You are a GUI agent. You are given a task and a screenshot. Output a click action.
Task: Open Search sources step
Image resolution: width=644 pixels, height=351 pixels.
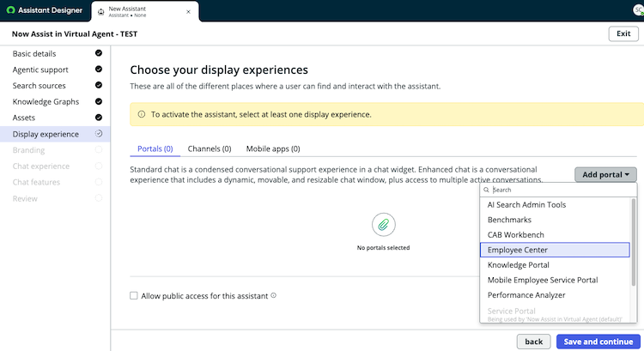(x=55, y=85)
